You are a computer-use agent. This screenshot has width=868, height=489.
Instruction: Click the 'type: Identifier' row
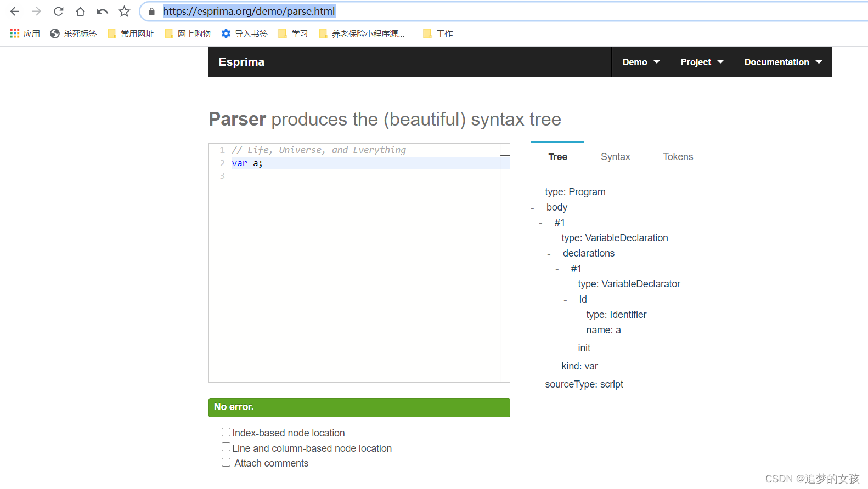pyautogui.click(x=616, y=315)
